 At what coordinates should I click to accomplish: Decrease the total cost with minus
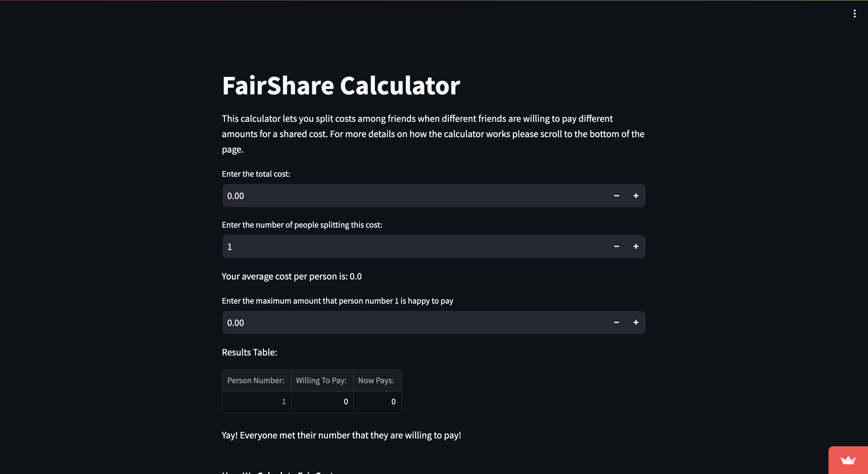[x=616, y=196]
